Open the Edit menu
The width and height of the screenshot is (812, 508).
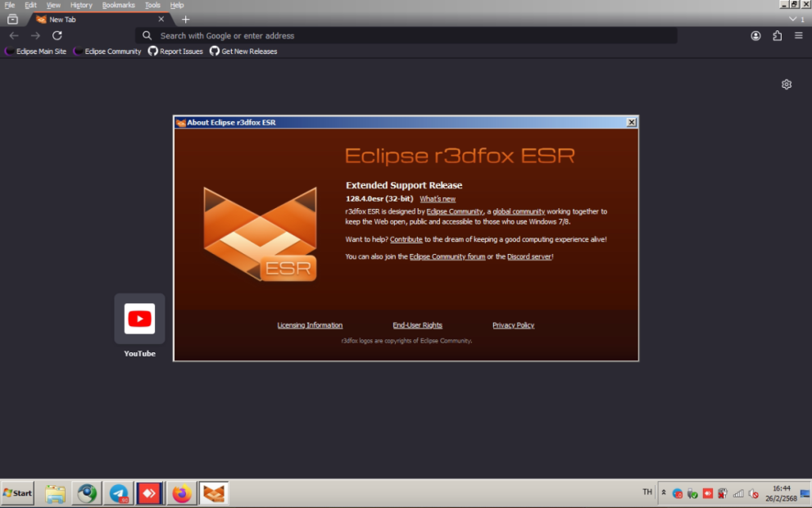tap(30, 5)
